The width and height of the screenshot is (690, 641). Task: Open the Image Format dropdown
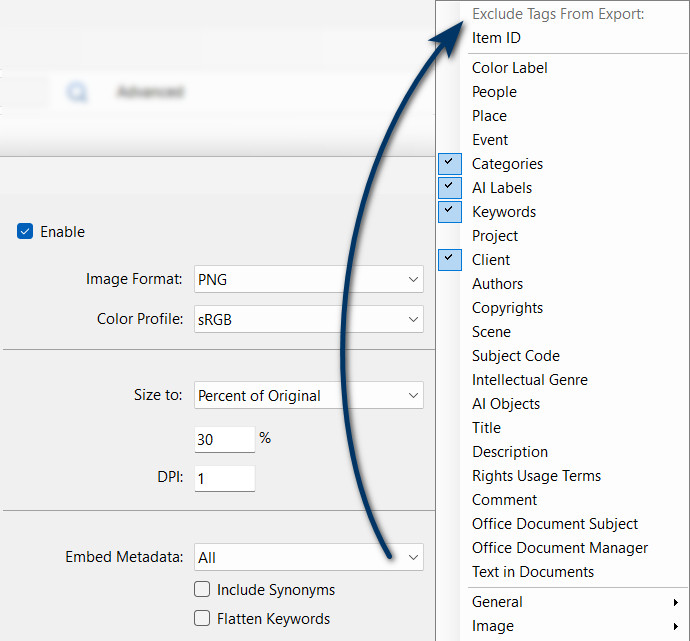click(308, 280)
